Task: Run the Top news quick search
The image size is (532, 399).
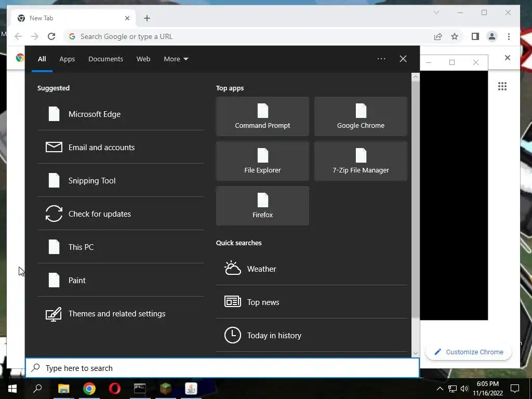Action: [312, 302]
